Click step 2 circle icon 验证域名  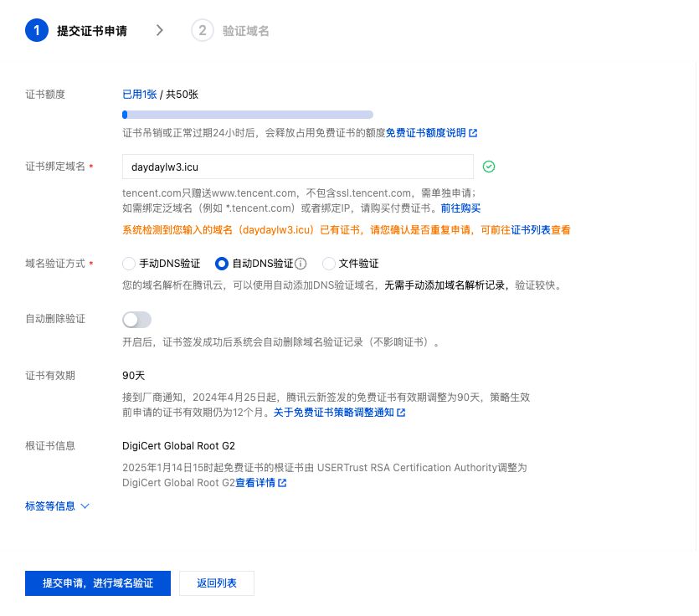(203, 30)
